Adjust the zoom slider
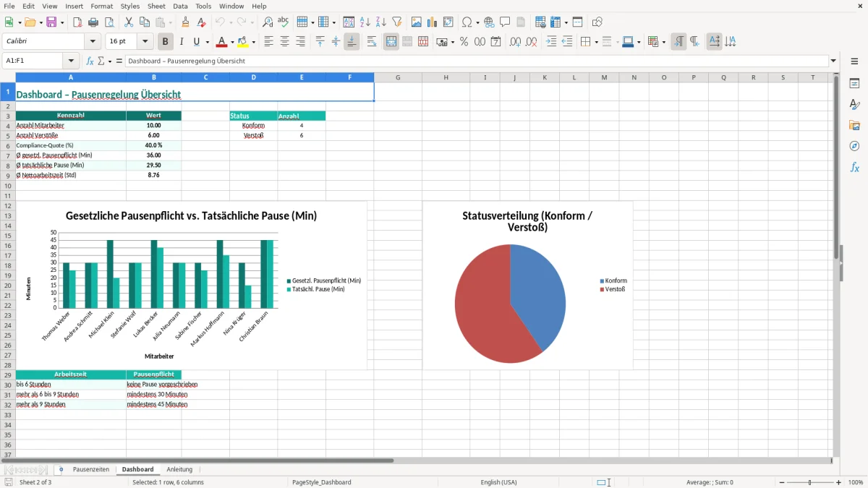Image resolution: width=868 pixels, height=488 pixels. pos(809,482)
